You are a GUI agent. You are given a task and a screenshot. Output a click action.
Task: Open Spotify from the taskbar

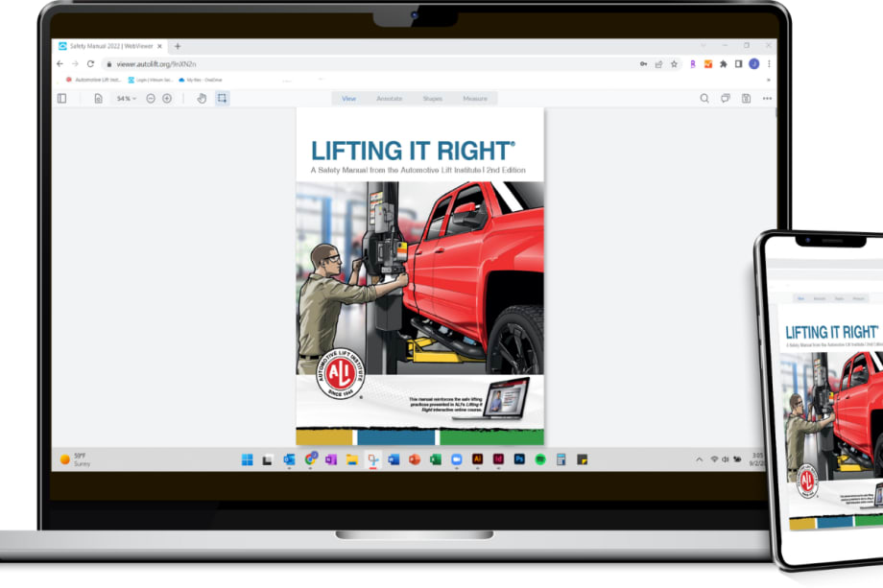tap(540, 459)
